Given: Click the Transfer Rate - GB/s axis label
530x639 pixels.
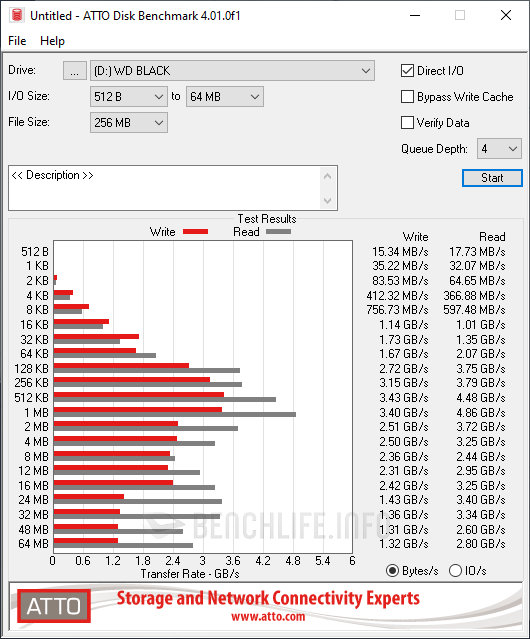Looking at the screenshot, I should 190,574.
